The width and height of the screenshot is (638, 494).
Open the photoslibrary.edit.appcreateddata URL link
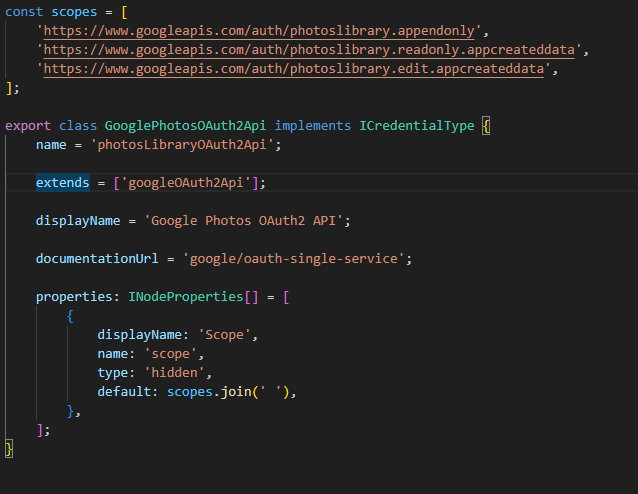point(294,69)
